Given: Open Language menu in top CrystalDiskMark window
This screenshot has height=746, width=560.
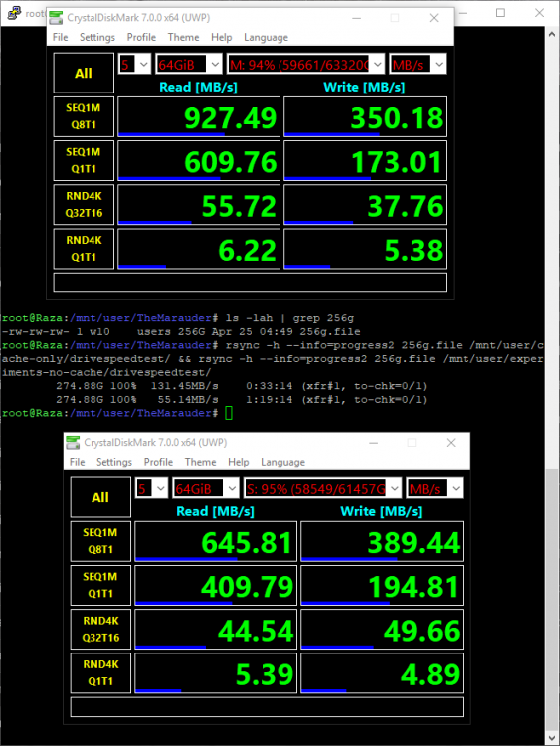Looking at the screenshot, I should 266,37.
